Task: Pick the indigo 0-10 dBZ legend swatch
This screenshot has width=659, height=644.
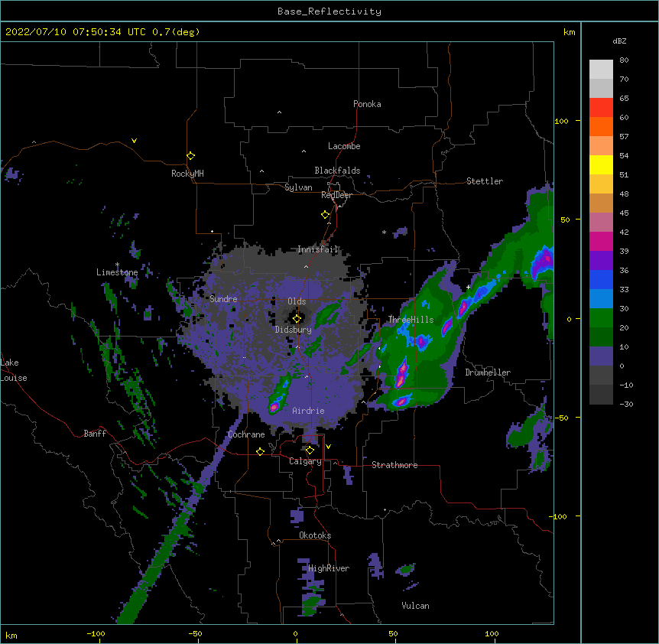Action: [601, 356]
